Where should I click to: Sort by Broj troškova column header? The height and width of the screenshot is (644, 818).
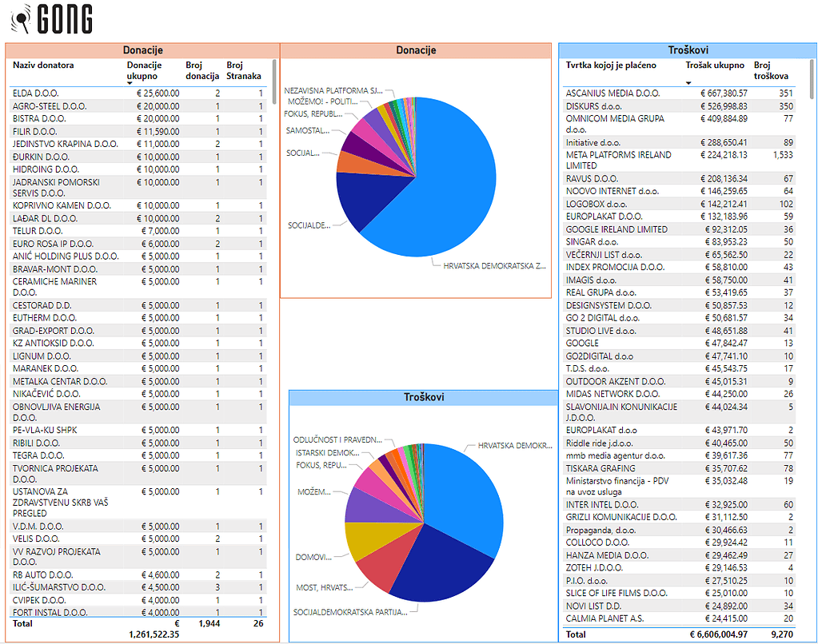[771, 70]
